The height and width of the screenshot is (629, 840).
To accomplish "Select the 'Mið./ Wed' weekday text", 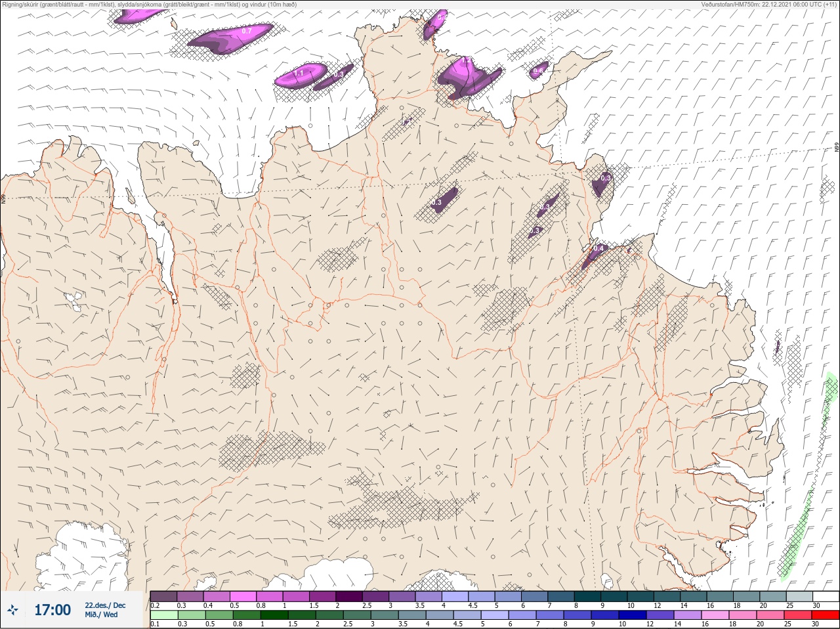I will pos(102,615).
